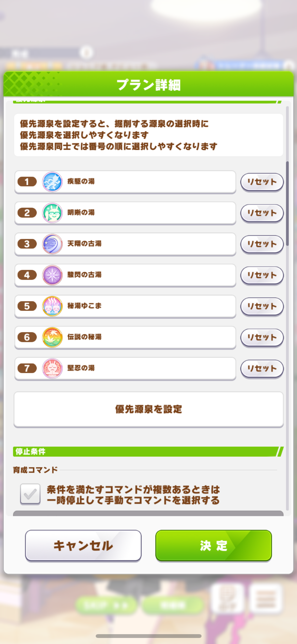Click the plan detail vertical scrollbar
297x644 pixels.
(287, 204)
